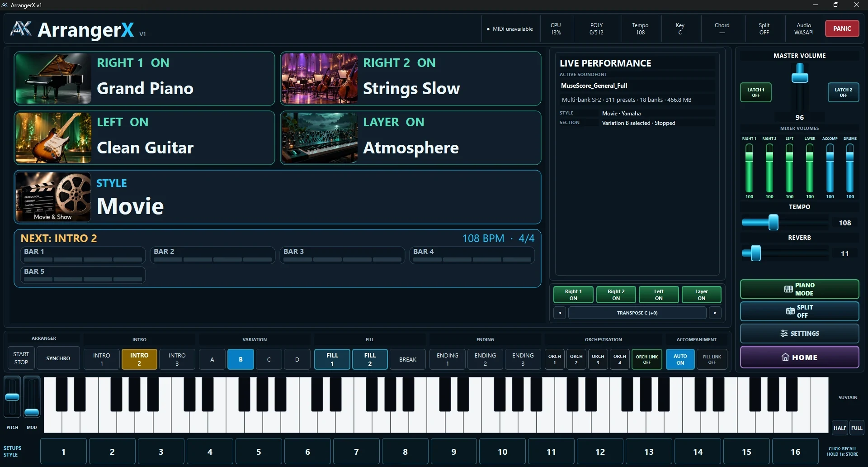The width and height of the screenshot is (868, 467).
Task: Select Ending 2
Action: coord(485,359)
